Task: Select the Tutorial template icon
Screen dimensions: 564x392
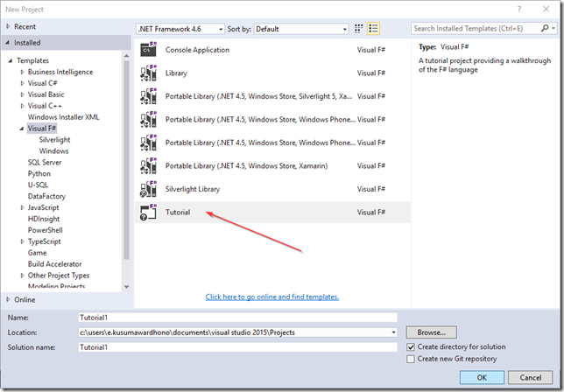Action: [x=149, y=212]
